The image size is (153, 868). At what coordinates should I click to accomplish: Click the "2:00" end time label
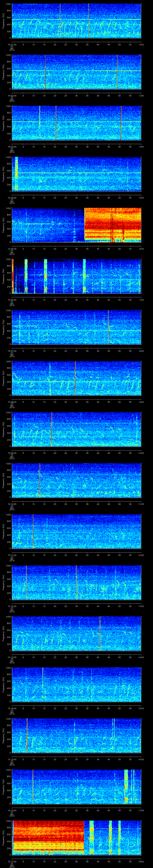141,44
